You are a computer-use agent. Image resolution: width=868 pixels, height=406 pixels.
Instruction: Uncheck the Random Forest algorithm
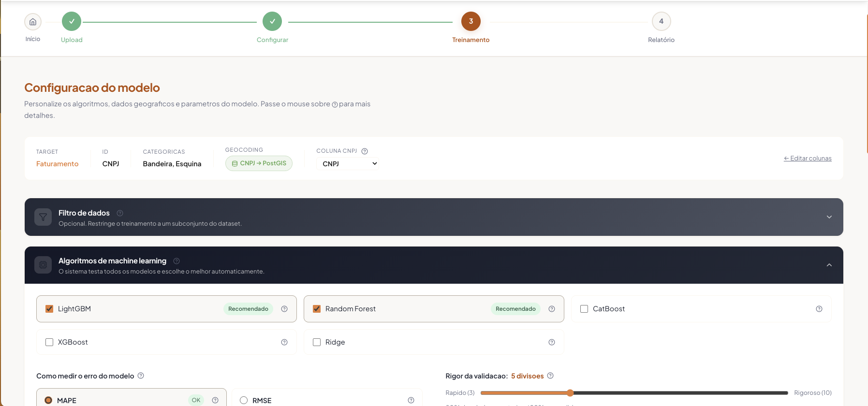317,309
